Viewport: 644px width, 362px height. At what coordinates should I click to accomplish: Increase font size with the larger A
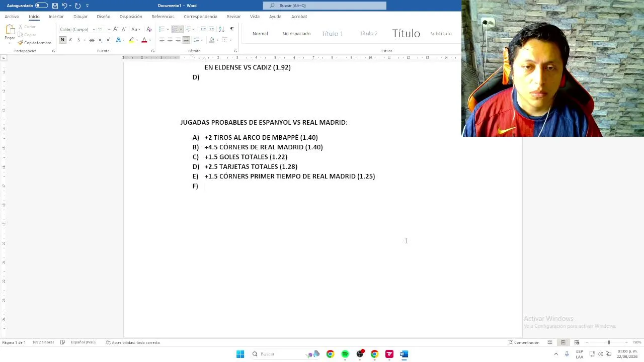[115, 29]
